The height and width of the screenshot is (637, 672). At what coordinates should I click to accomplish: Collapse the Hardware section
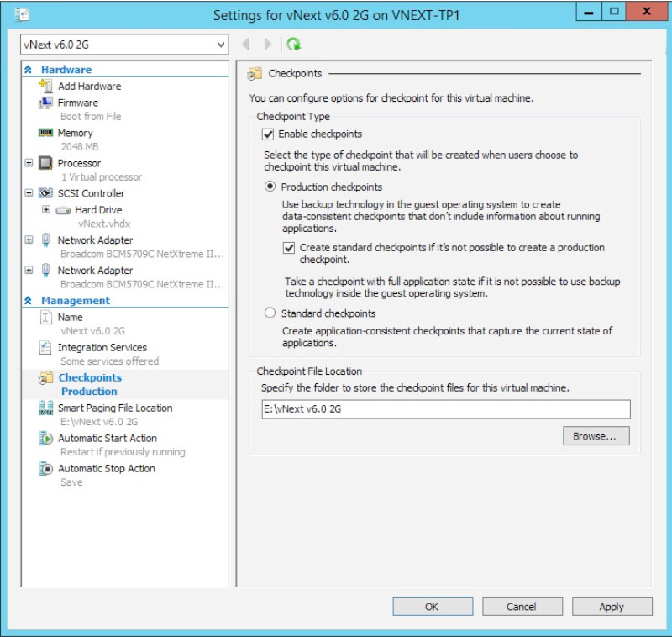[29, 70]
